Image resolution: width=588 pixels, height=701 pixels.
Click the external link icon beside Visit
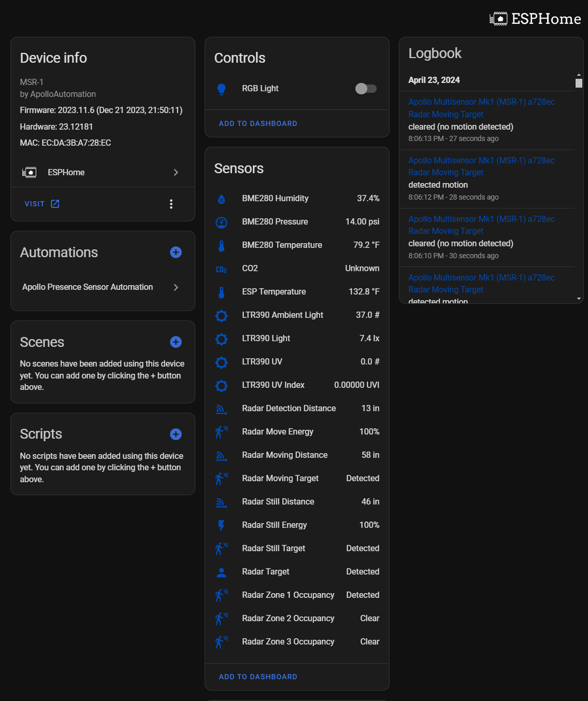(x=55, y=204)
